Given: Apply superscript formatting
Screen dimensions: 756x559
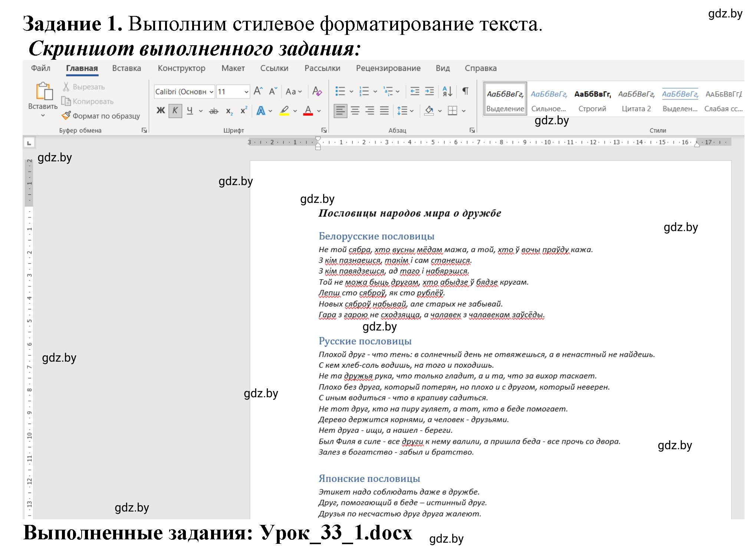Looking at the screenshot, I should (244, 111).
